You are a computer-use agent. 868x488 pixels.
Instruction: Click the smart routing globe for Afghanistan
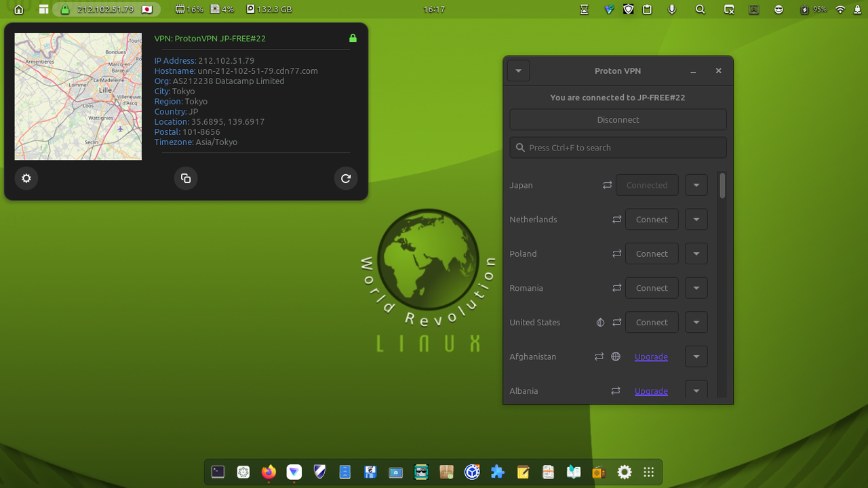pyautogui.click(x=616, y=357)
